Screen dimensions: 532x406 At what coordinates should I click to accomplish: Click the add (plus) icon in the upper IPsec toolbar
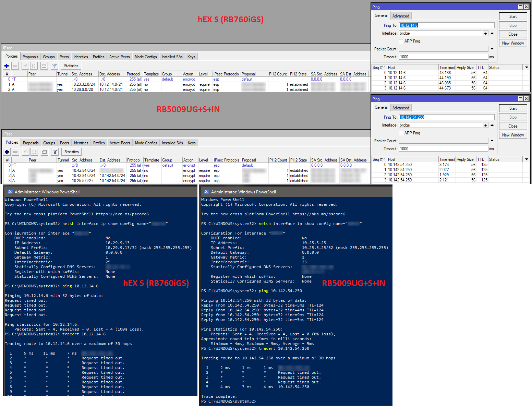[7, 66]
